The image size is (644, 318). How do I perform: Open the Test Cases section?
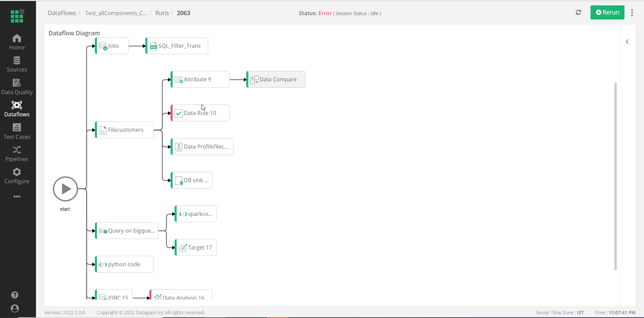[x=17, y=131]
